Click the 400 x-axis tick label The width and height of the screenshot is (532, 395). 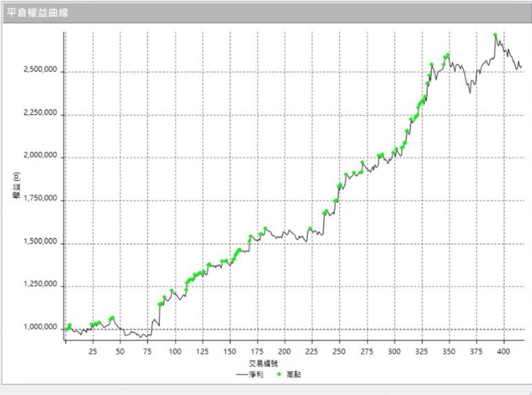point(503,349)
